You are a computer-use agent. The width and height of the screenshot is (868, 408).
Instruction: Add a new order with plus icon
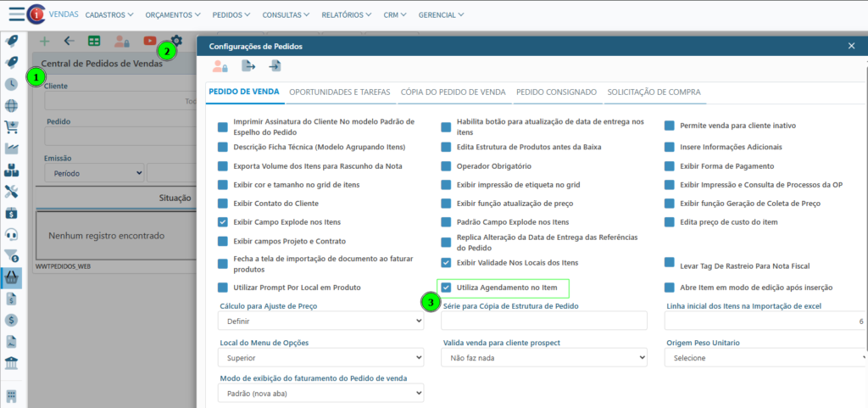(45, 41)
